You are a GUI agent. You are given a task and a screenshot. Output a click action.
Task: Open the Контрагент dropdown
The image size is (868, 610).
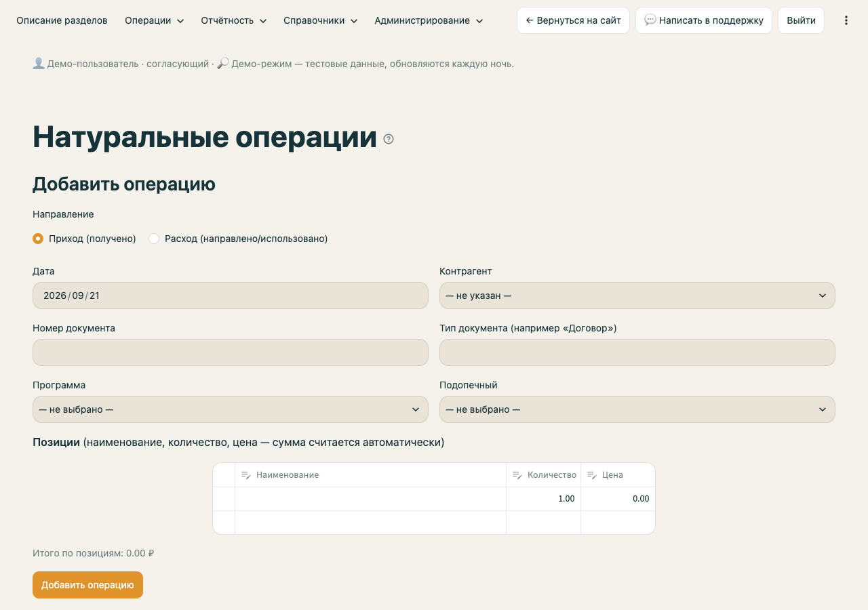pos(637,296)
